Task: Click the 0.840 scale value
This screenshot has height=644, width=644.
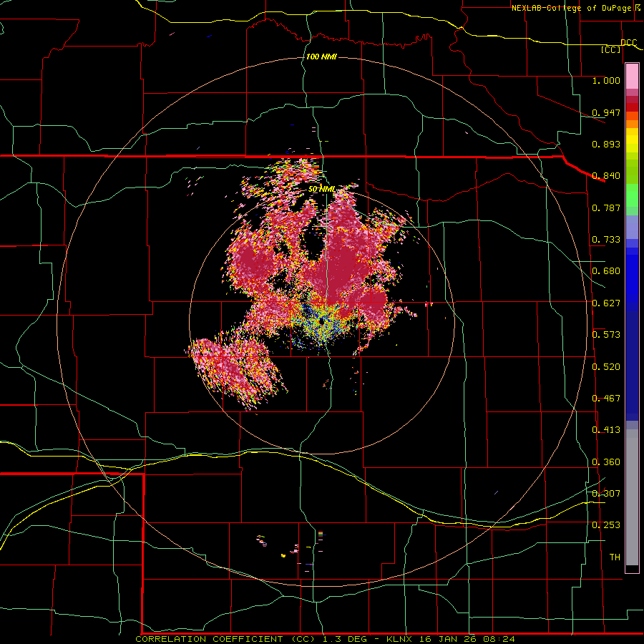Action: tap(606, 176)
